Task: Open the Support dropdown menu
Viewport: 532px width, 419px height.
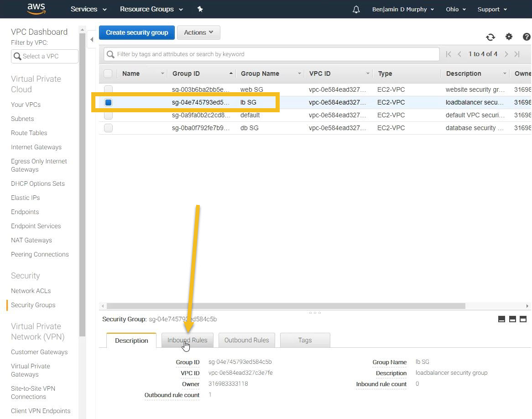Action: tap(492, 10)
